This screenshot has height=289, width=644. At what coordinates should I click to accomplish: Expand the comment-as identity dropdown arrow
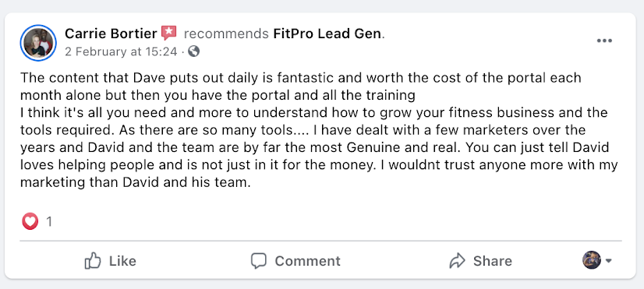tap(609, 261)
